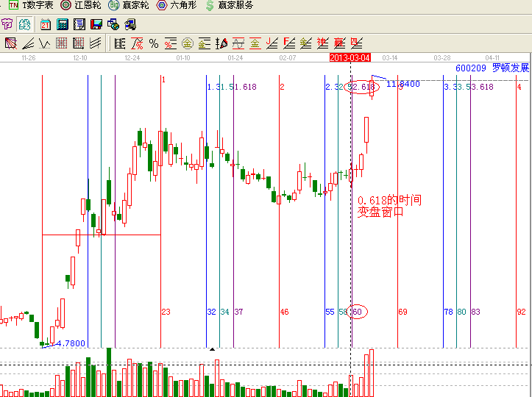The image size is (532, 397).
Task: Click the highlighted 2013-03-04 date marker
Action: [350, 57]
